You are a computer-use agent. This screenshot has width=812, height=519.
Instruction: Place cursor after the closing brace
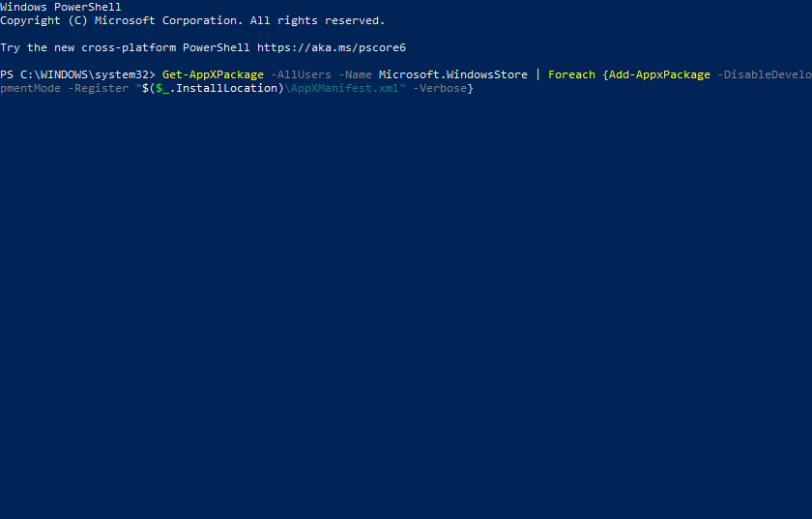point(474,88)
